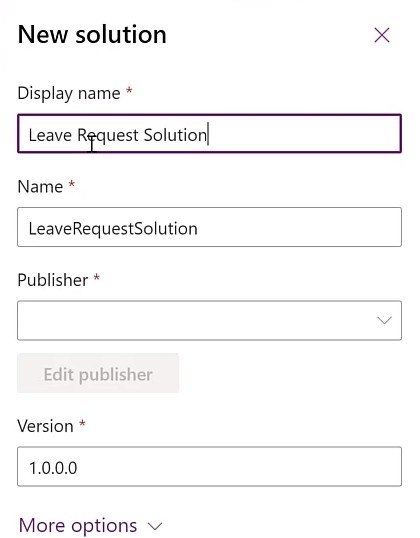Expand the Publisher dropdown chevron arrow

click(x=384, y=320)
